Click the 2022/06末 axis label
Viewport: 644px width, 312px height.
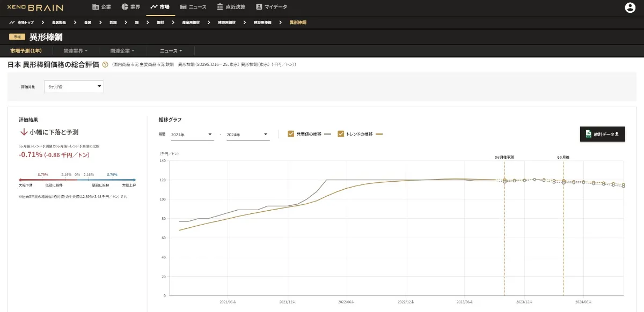[346, 302]
